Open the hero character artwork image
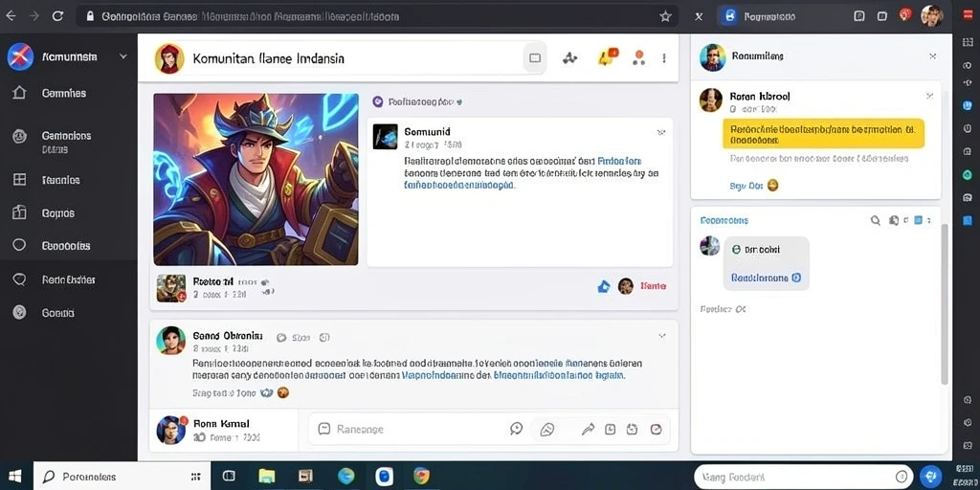The height and width of the screenshot is (490, 980). pyautogui.click(x=256, y=179)
